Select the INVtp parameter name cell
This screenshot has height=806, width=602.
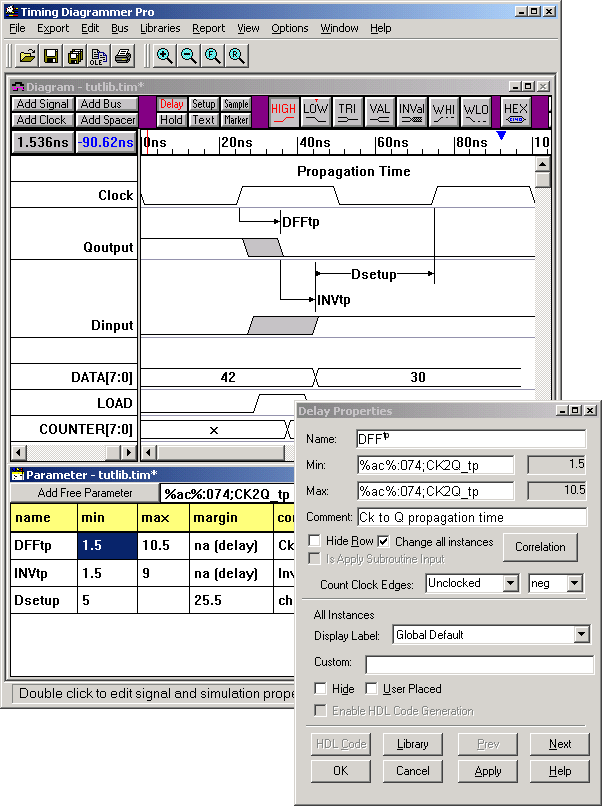[x=44, y=573]
